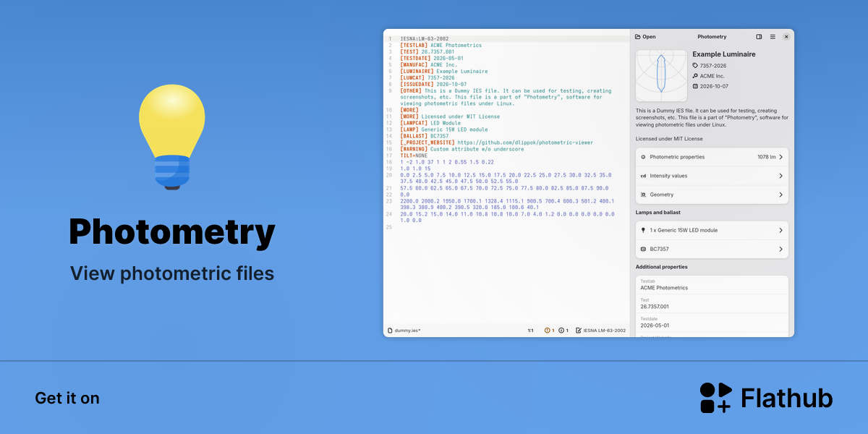Click the polar light distribution thumbnail
The height and width of the screenshot is (434, 868).
pyautogui.click(x=662, y=75)
